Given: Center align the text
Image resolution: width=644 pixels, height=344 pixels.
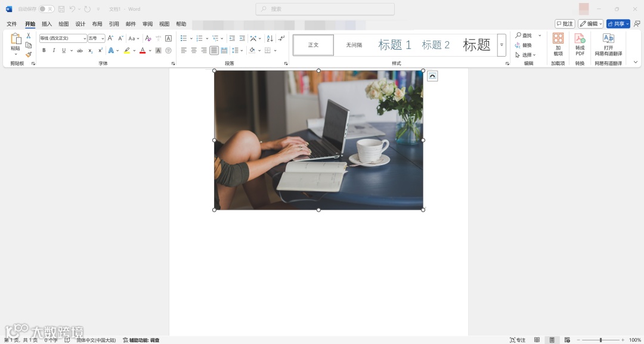Looking at the screenshot, I should point(194,51).
